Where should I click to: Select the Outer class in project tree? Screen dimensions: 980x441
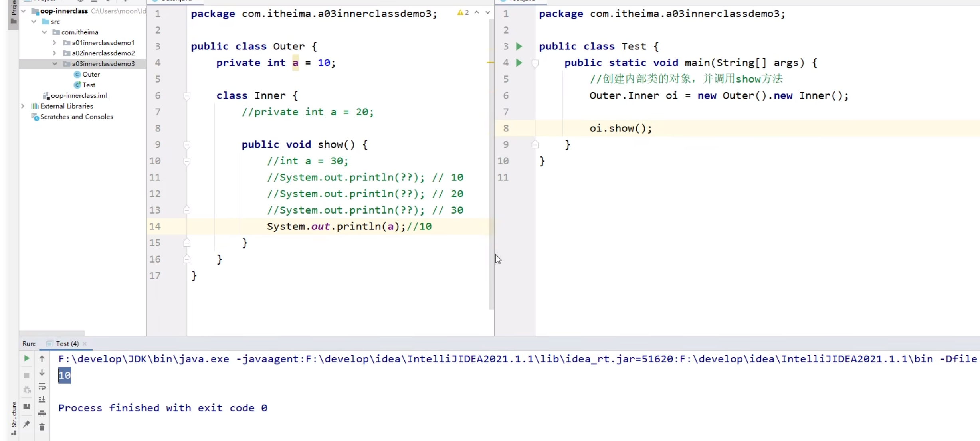pos(91,74)
